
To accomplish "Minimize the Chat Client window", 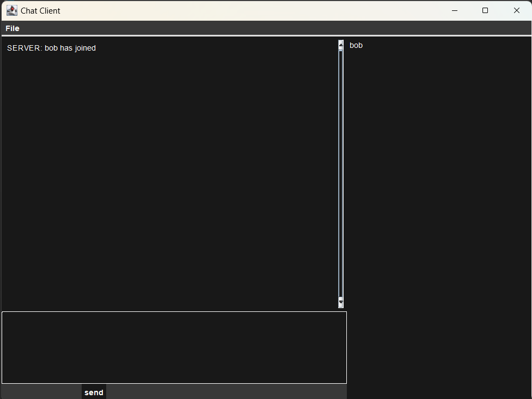I will tap(455, 10).
